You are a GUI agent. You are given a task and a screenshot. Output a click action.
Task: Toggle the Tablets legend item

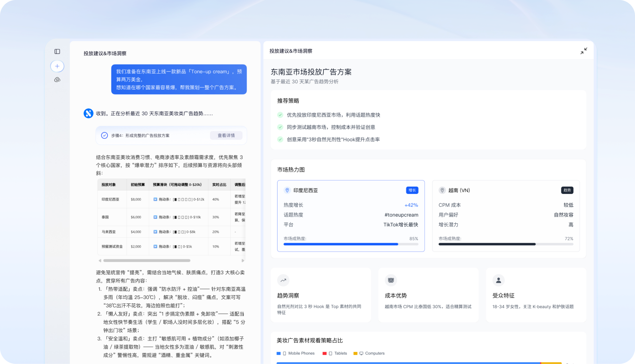[x=335, y=353]
